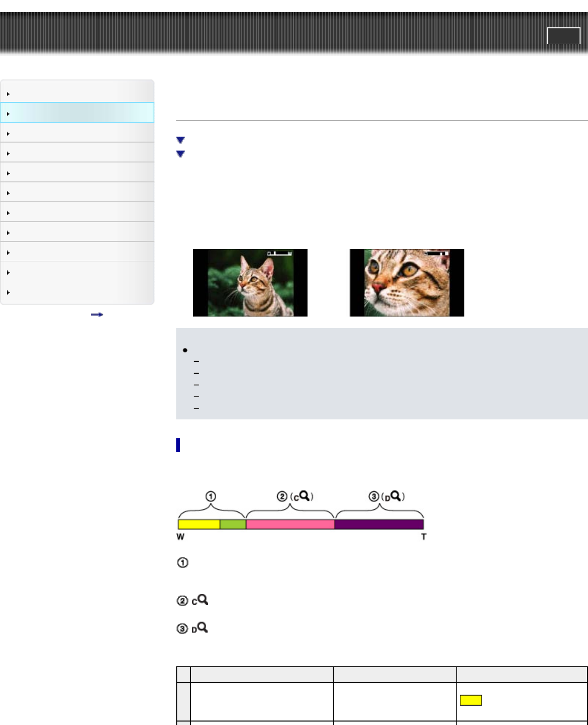Click the legend's D magnifier icon beside circled 3
588x725 pixels.
pyautogui.click(x=200, y=628)
